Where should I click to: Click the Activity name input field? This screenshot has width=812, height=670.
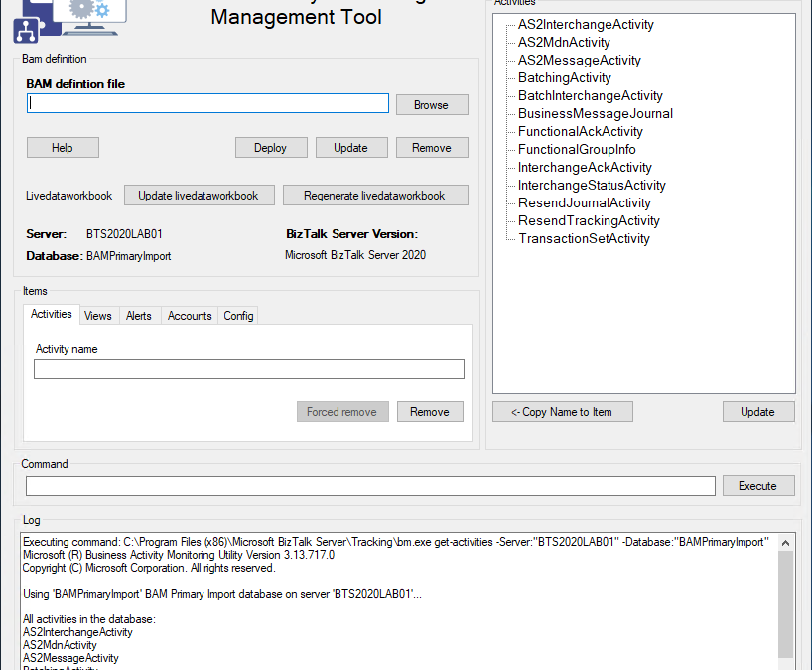coord(249,369)
